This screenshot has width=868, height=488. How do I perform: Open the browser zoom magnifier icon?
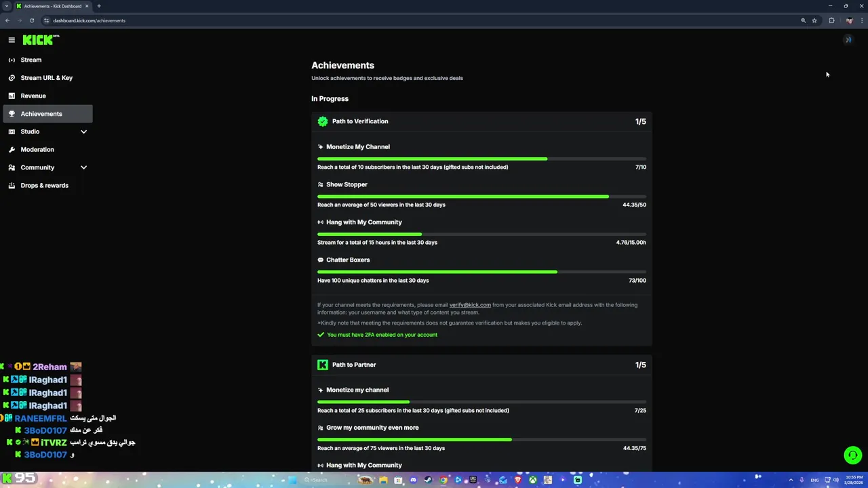(804, 20)
